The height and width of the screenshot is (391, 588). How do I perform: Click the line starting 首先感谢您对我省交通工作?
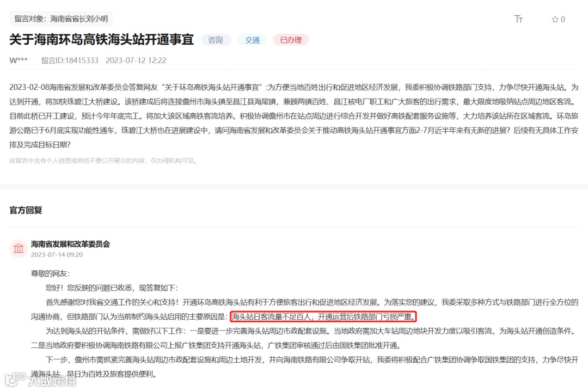click(x=312, y=302)
